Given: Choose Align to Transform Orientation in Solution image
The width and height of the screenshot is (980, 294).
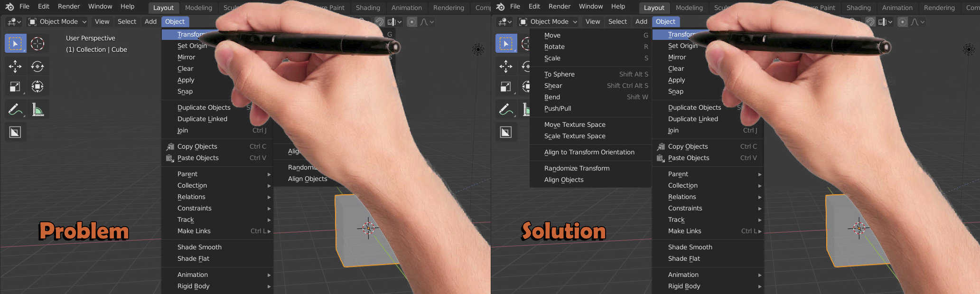Looking at the screenshot, I should (x=590, y=152).
